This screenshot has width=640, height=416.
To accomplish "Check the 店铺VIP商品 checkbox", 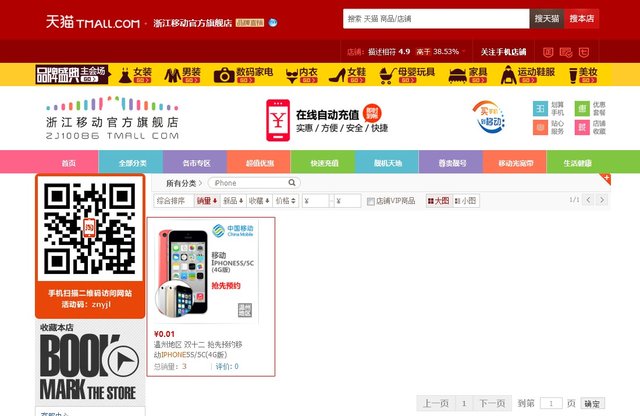I will pyautogui.click(x=371, y=201).
